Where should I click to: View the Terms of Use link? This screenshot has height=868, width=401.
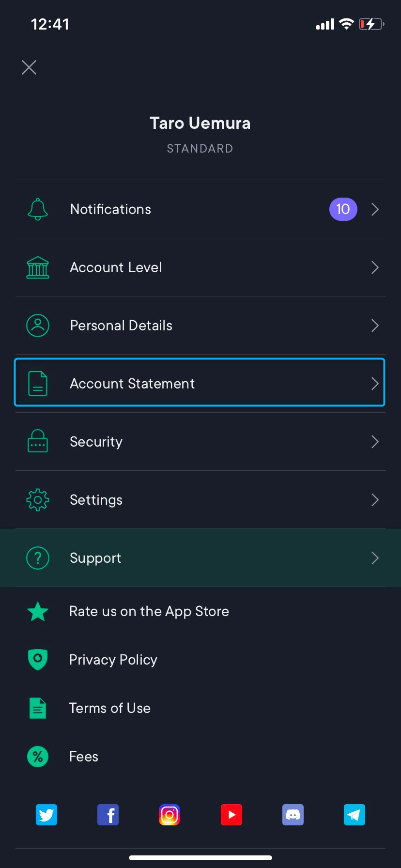(x=110, y=708)
